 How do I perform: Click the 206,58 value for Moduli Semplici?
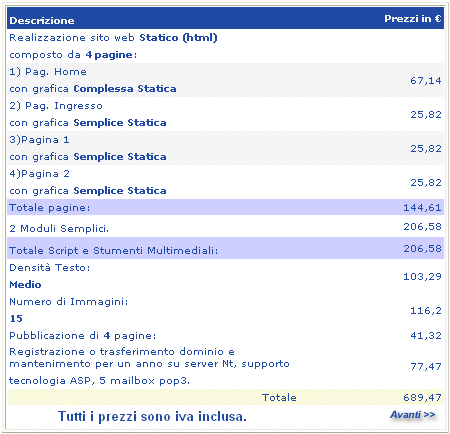pyautogui.click(x=422, y=227)
